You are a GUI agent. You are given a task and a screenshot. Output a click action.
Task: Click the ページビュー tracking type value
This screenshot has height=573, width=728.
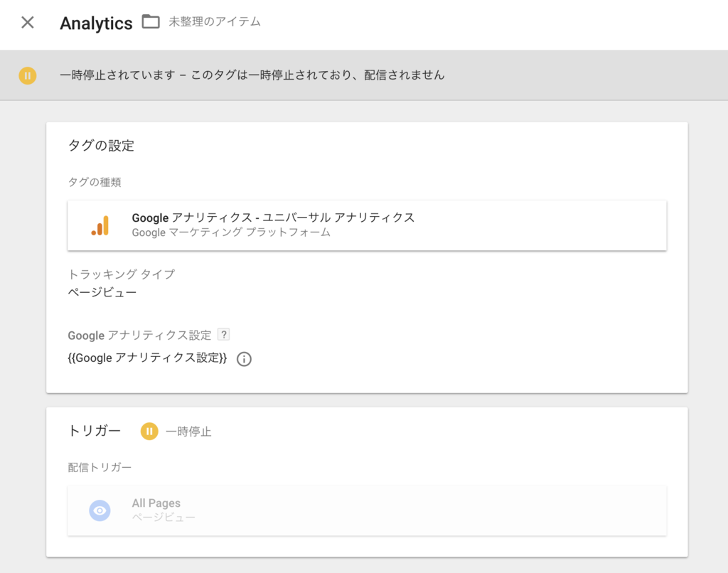pyautogui.click(x=102, y=292)
